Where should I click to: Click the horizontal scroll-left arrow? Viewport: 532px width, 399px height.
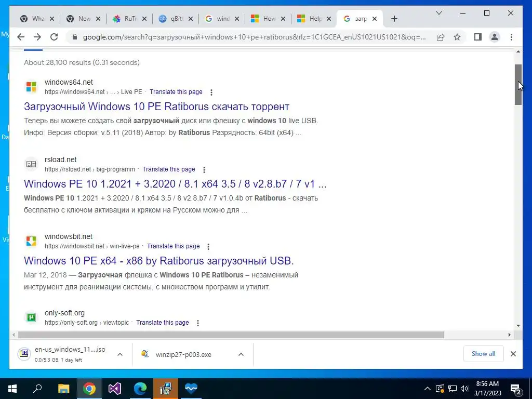click(x=14, y=335)
